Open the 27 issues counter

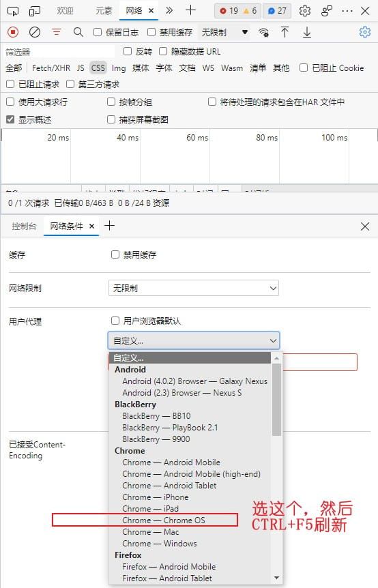(x=277, y=11)
